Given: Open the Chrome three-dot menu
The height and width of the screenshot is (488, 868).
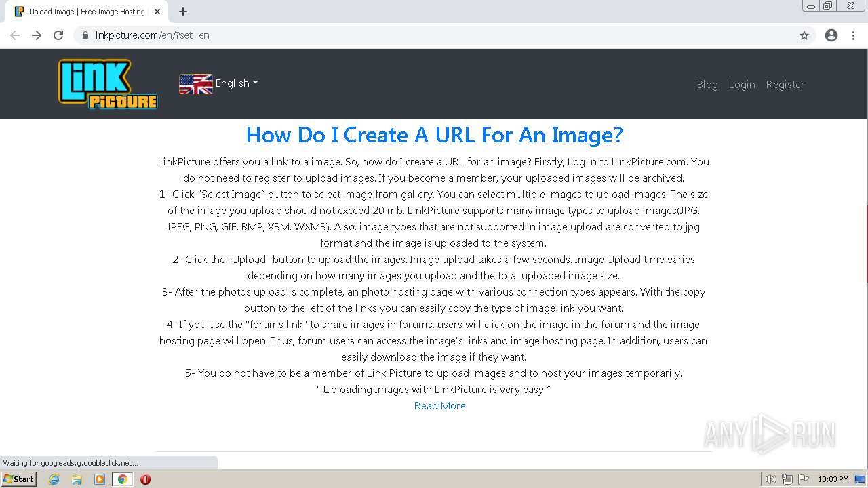Looking at the screenshot, I should 854,35.
